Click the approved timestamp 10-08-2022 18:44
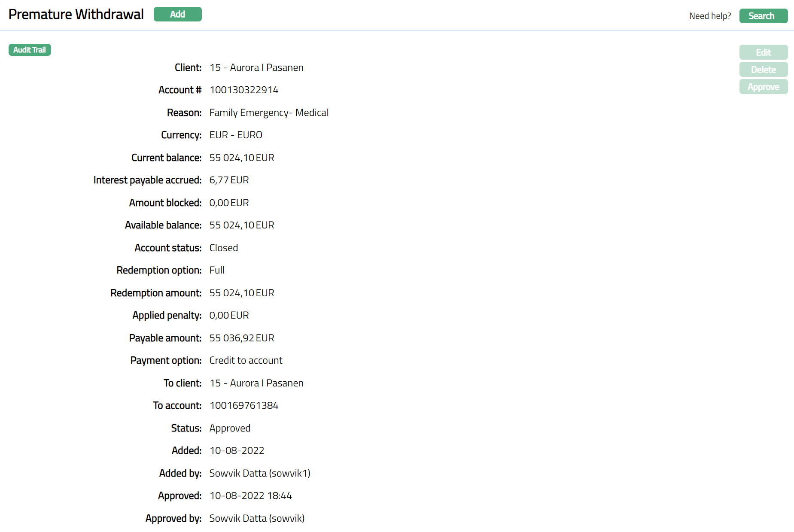Screen dimensions: 794x532 coord(251,496)
